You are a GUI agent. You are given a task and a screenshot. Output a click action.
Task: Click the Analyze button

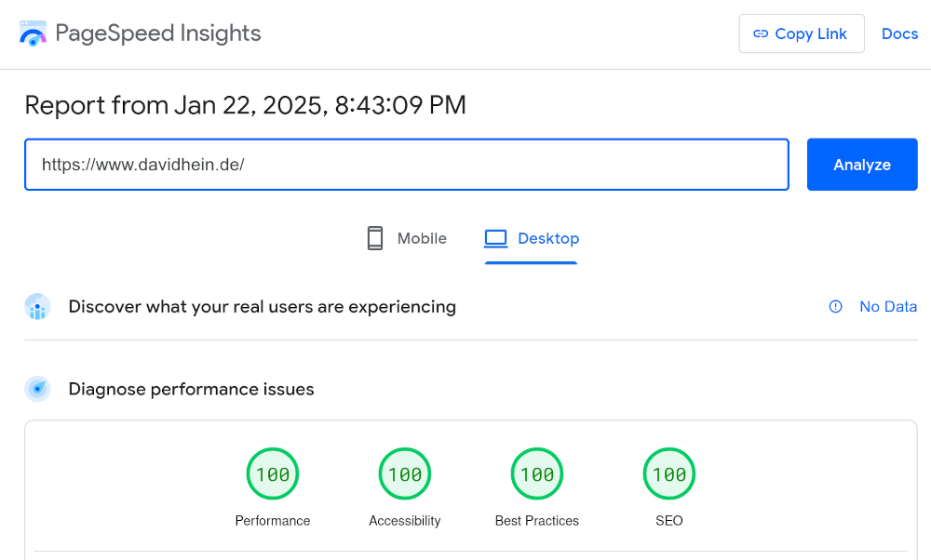point(862,165)
